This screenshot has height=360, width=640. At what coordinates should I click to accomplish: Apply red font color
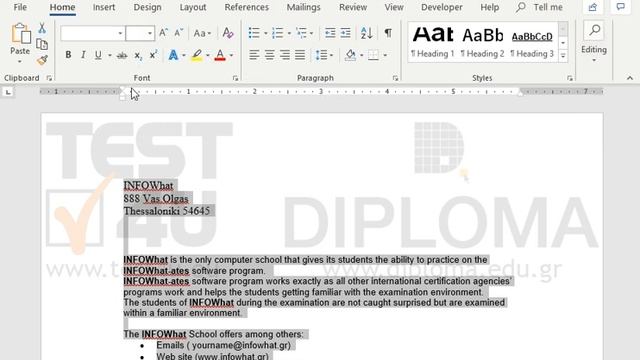(x=220, y=55)
